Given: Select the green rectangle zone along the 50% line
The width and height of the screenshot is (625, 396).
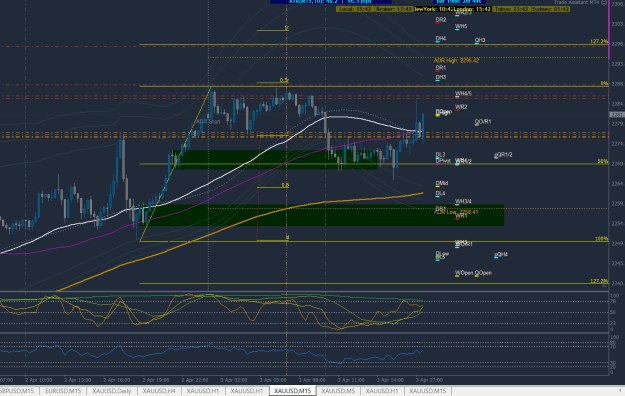Looking at the screenshot, I should pyautogui.click(x=275, y=160).
